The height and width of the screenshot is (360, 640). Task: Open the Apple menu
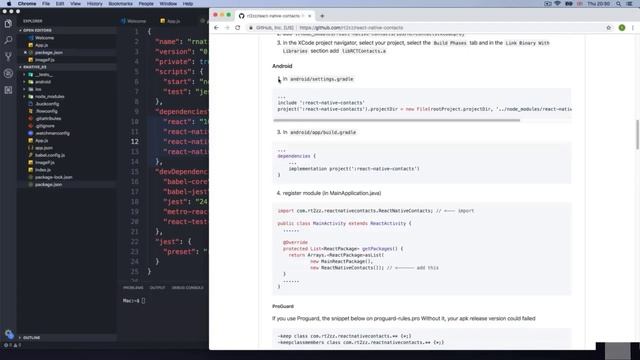pos(9,4)
